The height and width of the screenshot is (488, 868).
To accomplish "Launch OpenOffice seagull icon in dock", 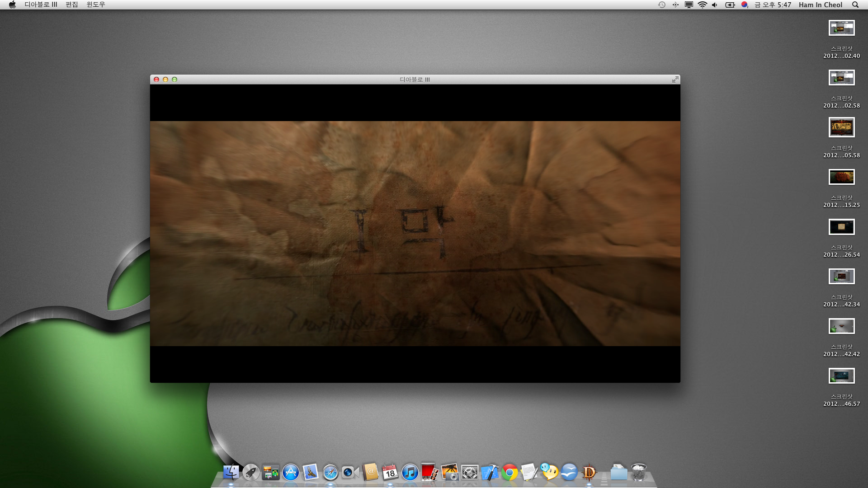I will (569, 473).
